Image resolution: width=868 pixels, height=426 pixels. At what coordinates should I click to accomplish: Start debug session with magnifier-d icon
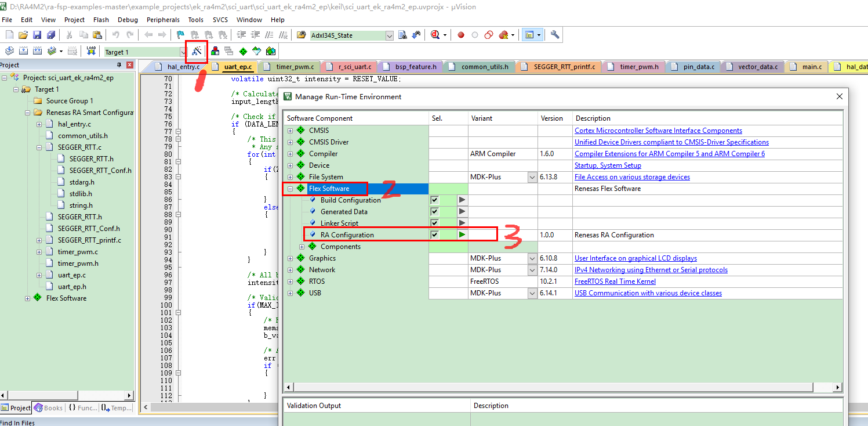435,35
